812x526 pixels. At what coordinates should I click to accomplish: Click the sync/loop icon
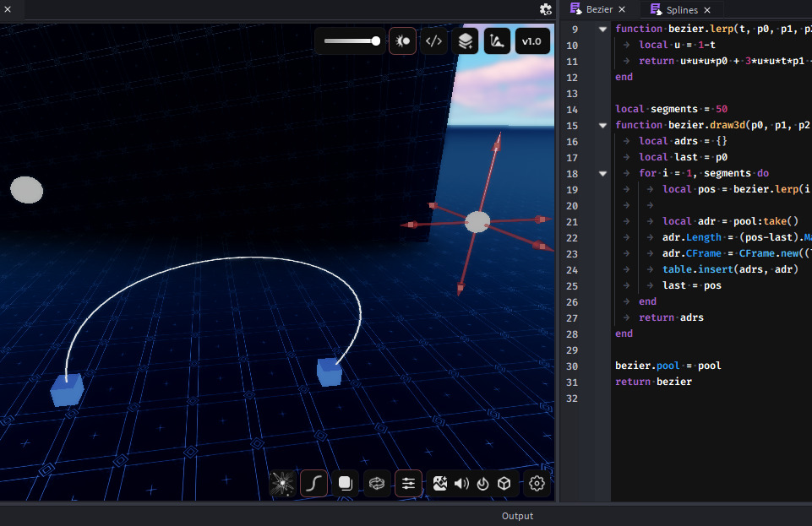tap(377, 483)
